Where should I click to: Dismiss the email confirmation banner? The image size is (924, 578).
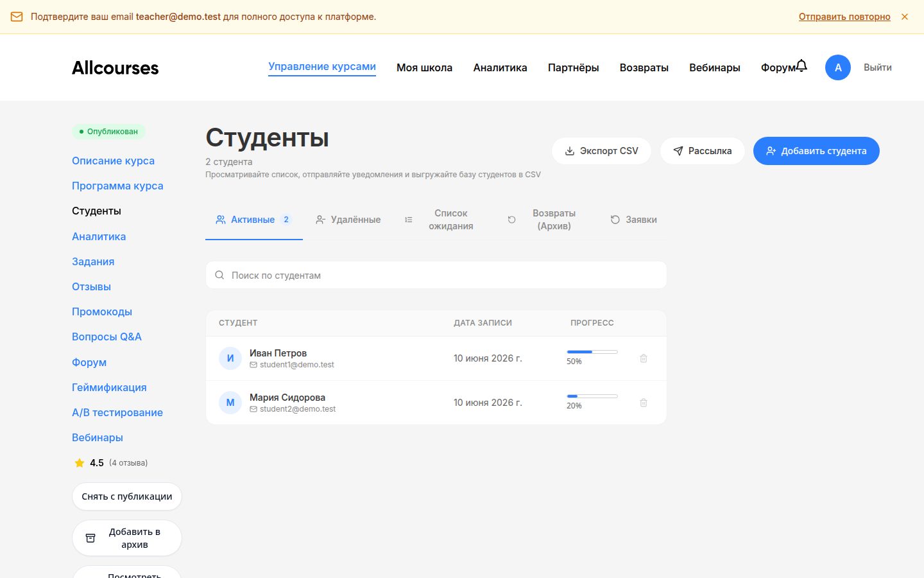(905, 17)
